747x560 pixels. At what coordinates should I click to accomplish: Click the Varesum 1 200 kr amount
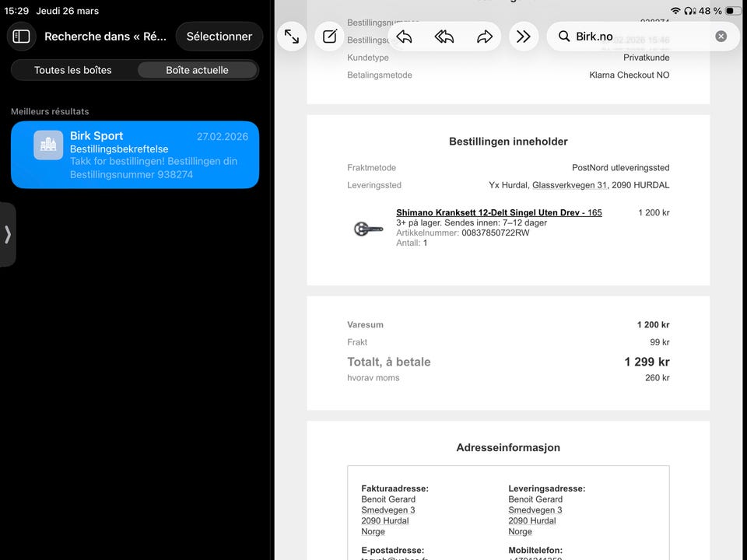[653, 325]
